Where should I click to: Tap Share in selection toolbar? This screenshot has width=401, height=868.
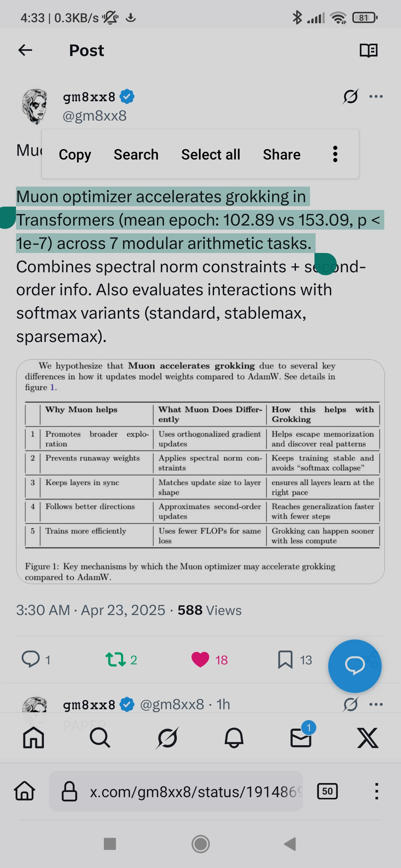281,154
